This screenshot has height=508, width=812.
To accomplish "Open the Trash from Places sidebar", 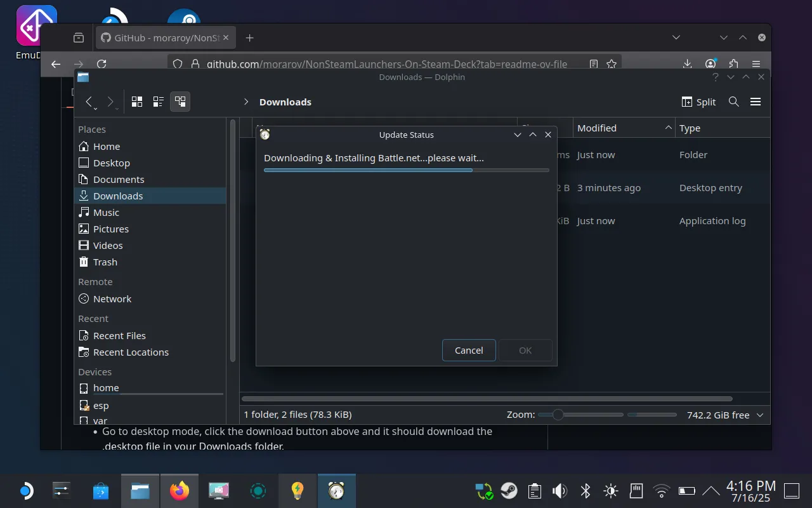I will [105, 262].
